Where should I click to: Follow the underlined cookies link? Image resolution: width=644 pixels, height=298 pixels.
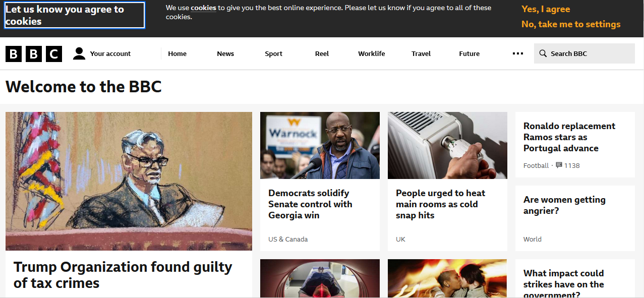[x=203, y=8]
